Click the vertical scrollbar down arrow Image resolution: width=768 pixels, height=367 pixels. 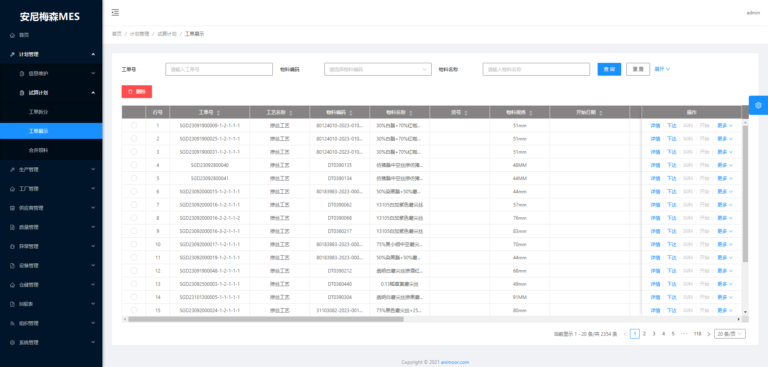coord(745,312)
